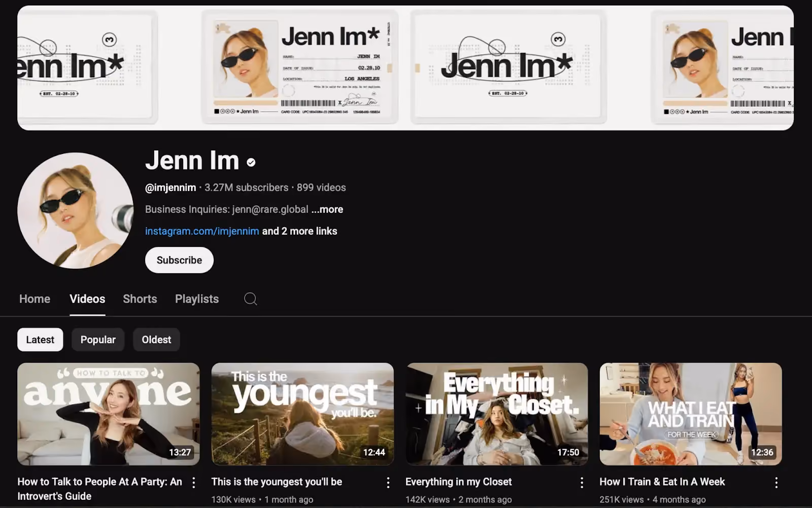Screen dimensions: 812x508
Task: Play the 'What I Eat and Train' 12:36 thumbnail
Action: tap(691, 414)
